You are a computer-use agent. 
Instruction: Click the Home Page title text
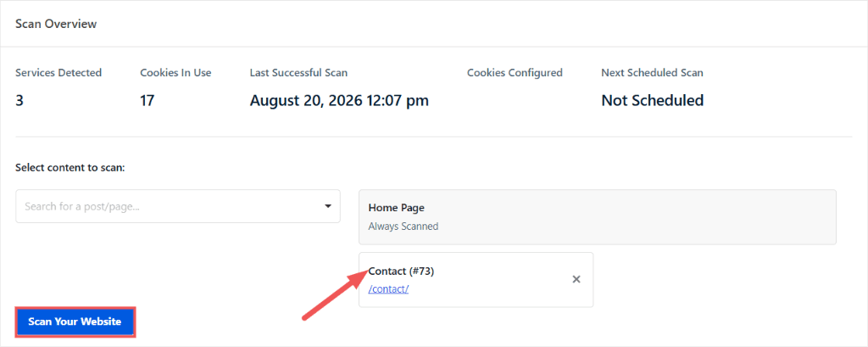[397, 208]
